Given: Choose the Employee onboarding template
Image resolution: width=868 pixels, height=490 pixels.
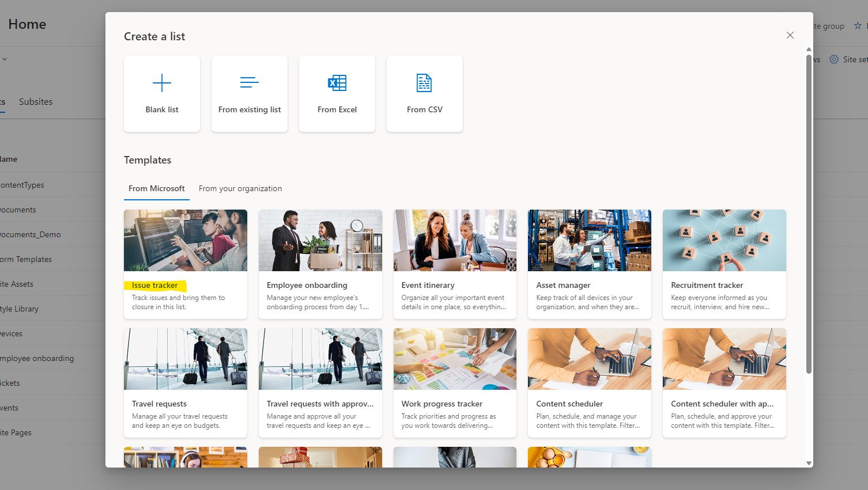Looking at the screenshot, I should coord(320,264).
